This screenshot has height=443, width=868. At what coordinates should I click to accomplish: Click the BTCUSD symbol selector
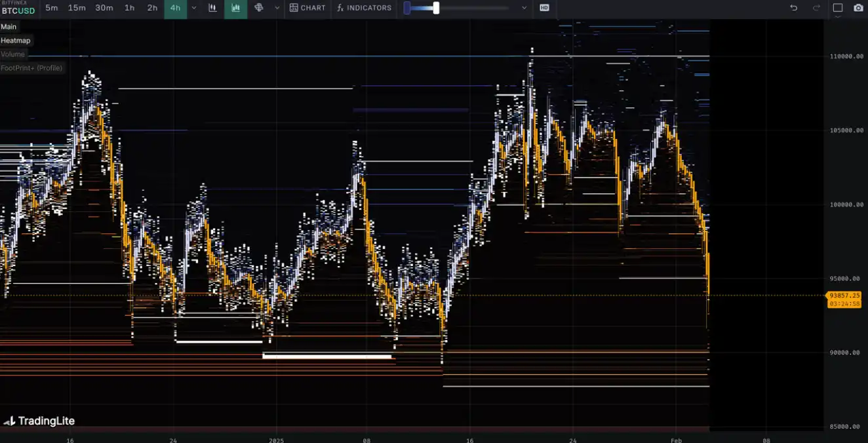click(18, 10)
